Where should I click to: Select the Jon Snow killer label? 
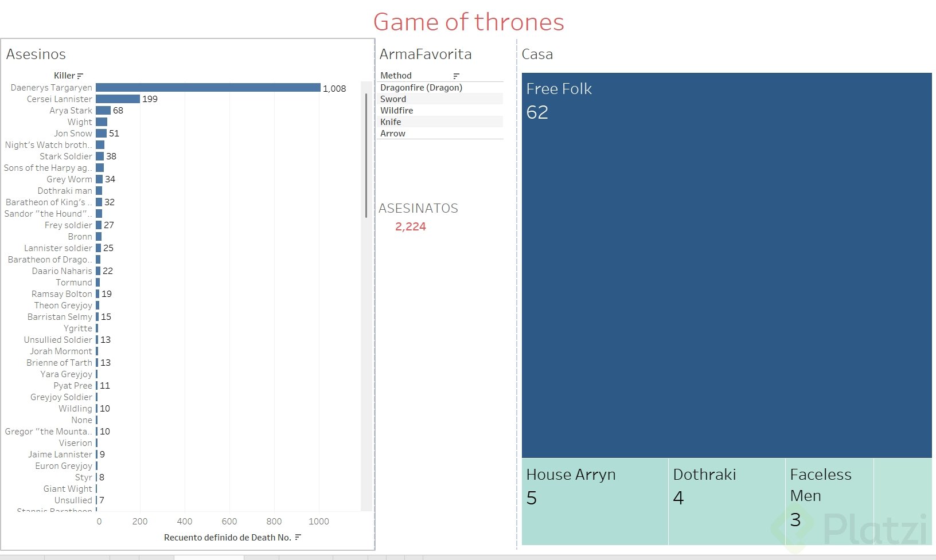coord(73,134)
